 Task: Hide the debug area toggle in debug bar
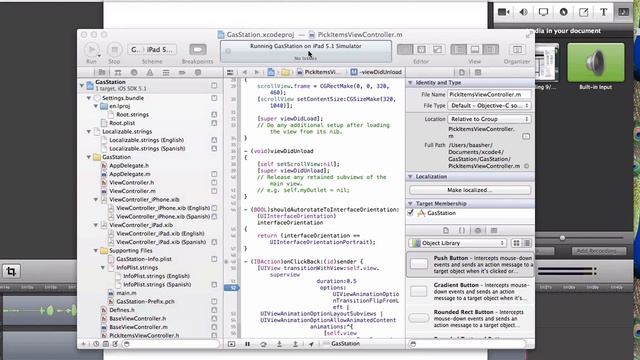click(231, 344)
